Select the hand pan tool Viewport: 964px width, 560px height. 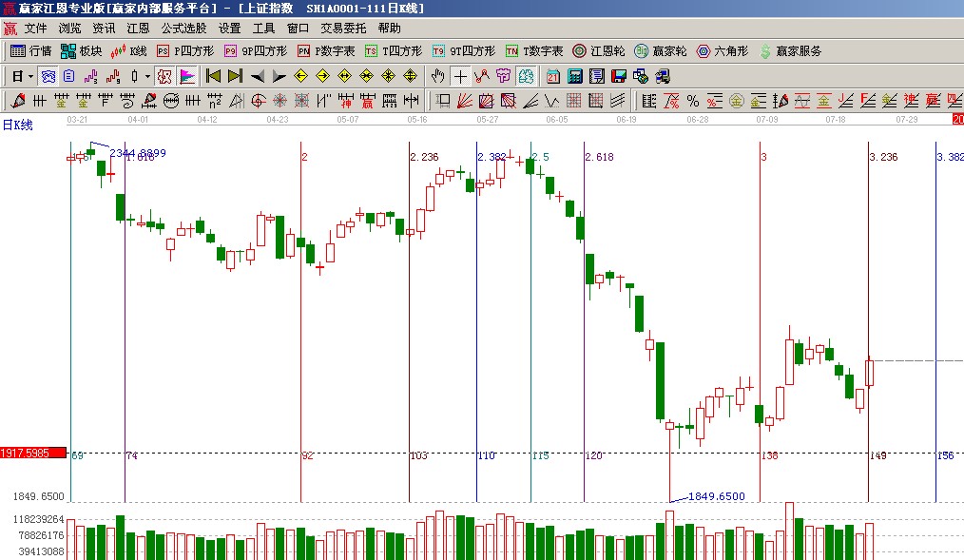pos(437,76)
